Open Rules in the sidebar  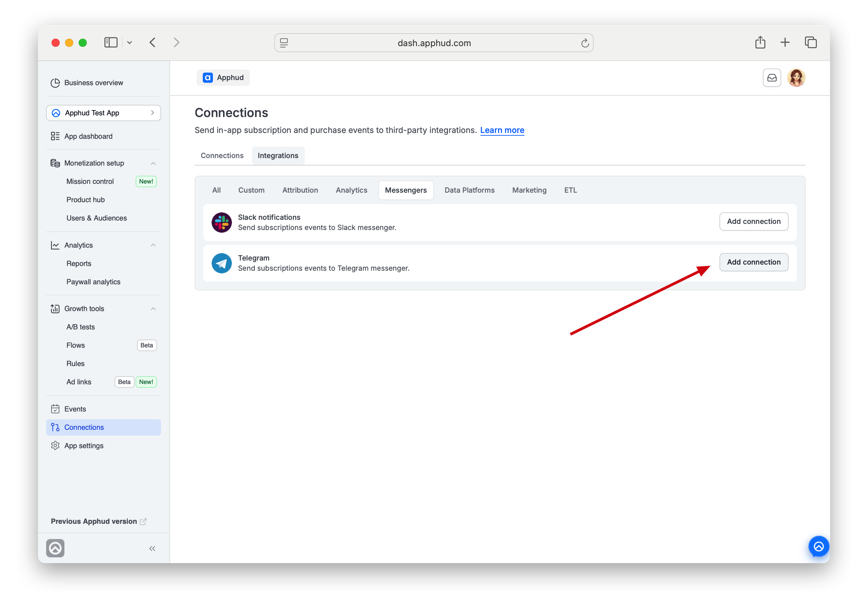point(75,364)
